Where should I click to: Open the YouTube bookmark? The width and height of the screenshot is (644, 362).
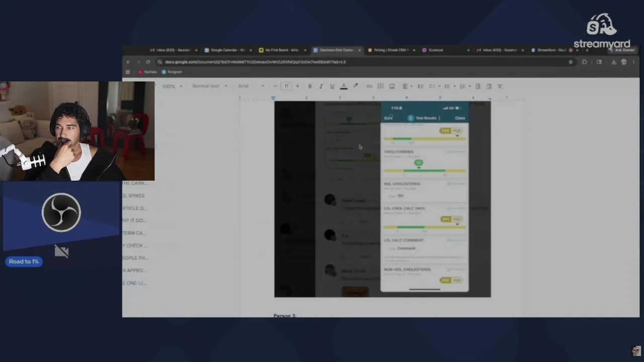[147, 72]
